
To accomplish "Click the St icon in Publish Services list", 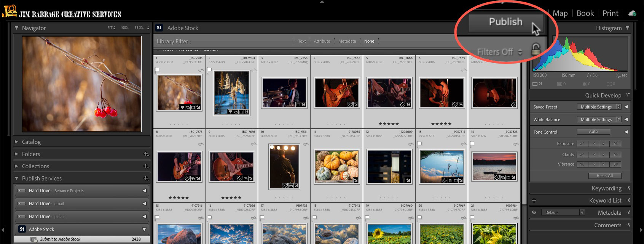I will [x=22, y=229].
